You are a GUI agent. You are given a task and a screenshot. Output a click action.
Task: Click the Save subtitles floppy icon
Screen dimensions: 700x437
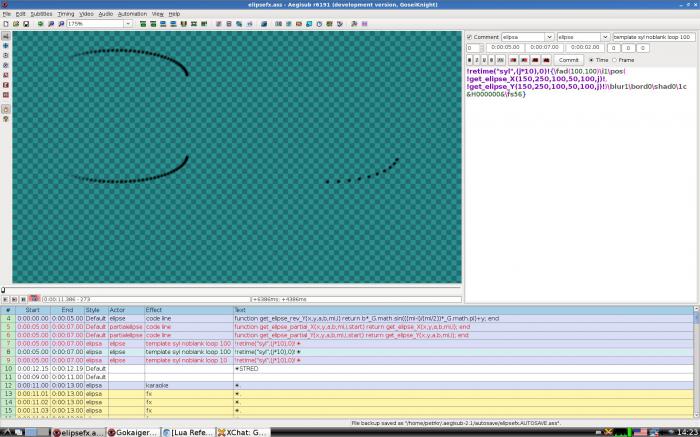[x=26, y=24]
